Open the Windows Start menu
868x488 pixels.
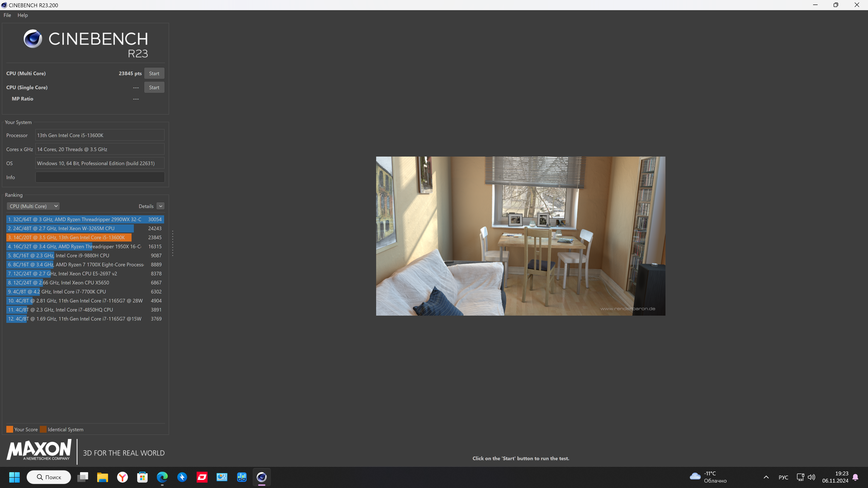click(x=14, y=477)
